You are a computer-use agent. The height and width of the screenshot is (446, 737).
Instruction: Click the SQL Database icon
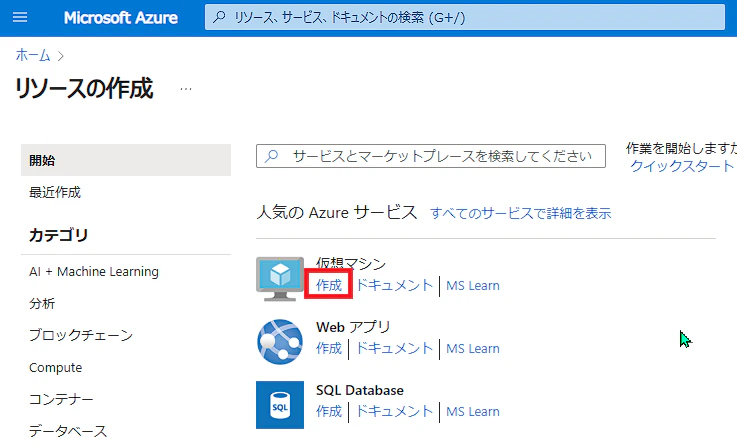pos(280,405)
